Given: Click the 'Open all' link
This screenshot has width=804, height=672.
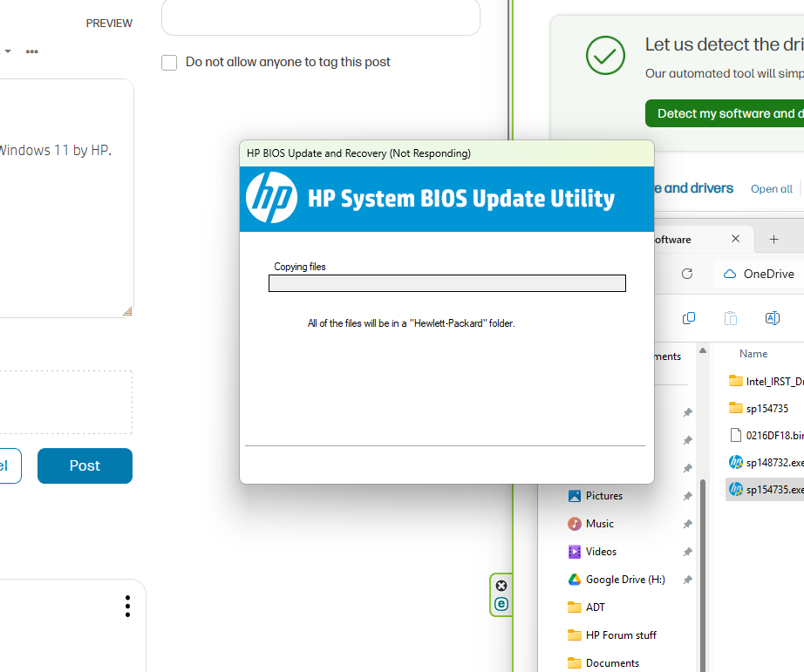Looking at the screenshot, I should pyautogui.click(x=771, y=188).
